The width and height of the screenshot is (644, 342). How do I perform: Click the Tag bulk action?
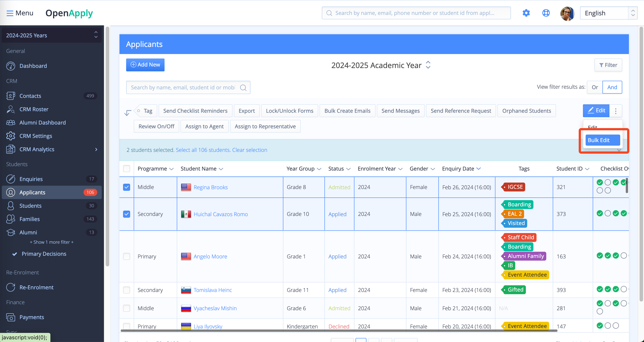146,111
